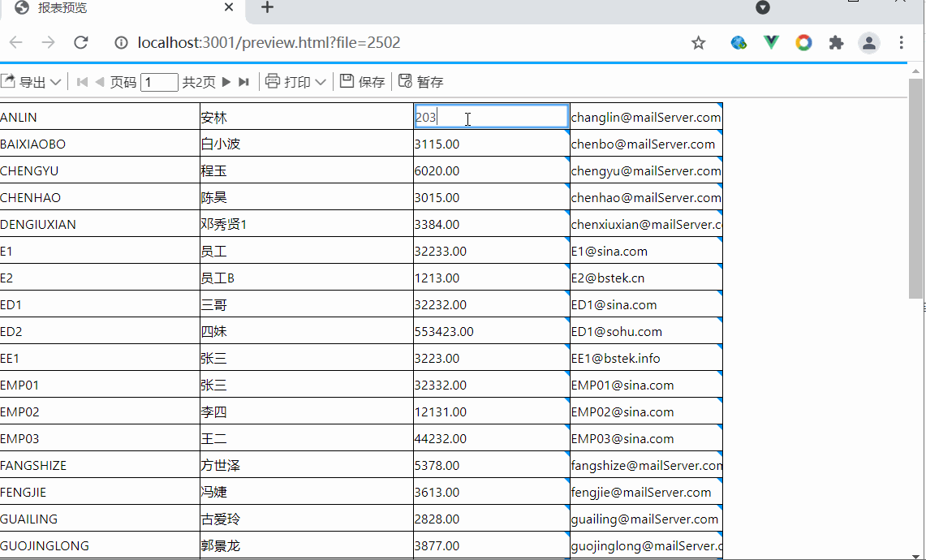Go to the first page

coord(83,82)
